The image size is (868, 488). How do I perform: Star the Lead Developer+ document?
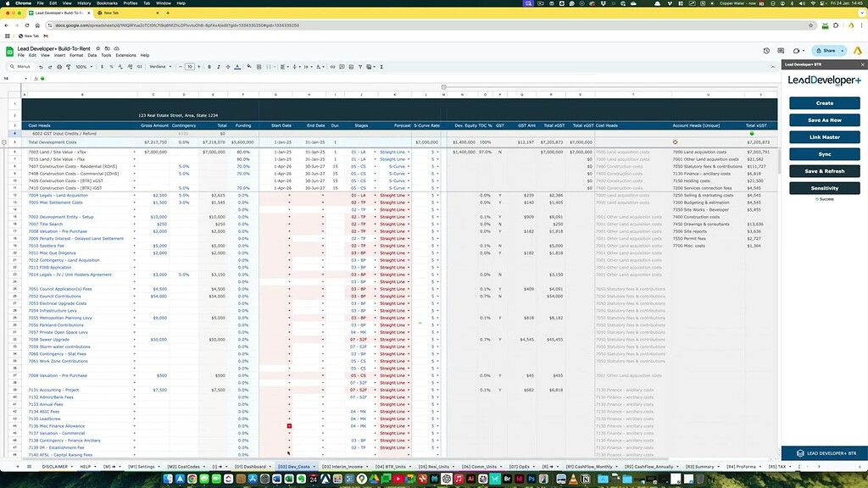(98, 48)
